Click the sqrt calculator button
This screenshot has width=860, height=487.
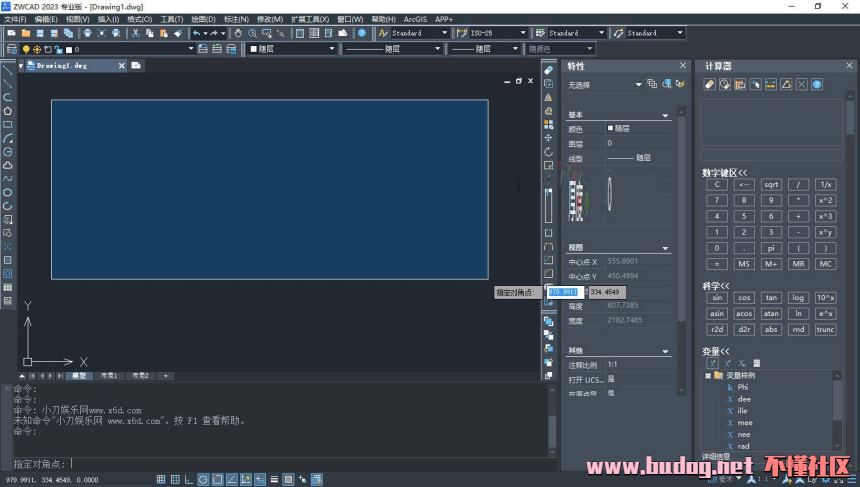pos(771,185)
